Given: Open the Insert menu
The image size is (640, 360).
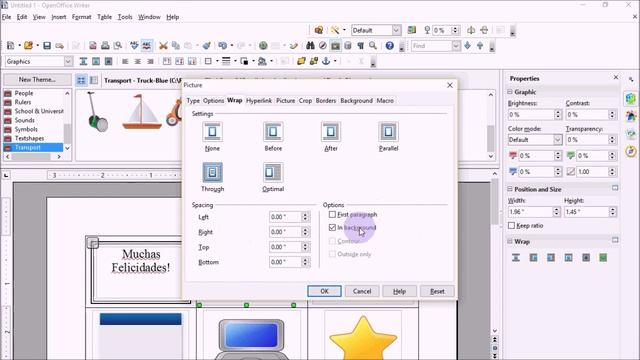Looking at the screenshot, I should click(x=58, y=17).
